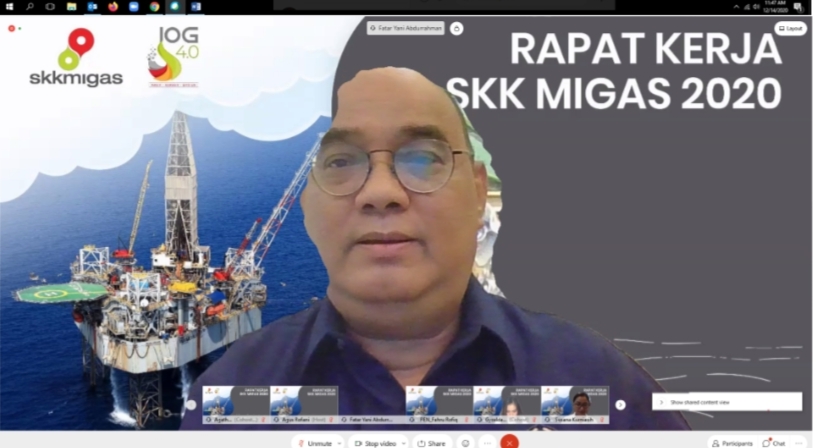Image resolution: width=817 pixels, height=448 pixels.
Task: Launch Firefox from taskbar
Action: (113, 7)
